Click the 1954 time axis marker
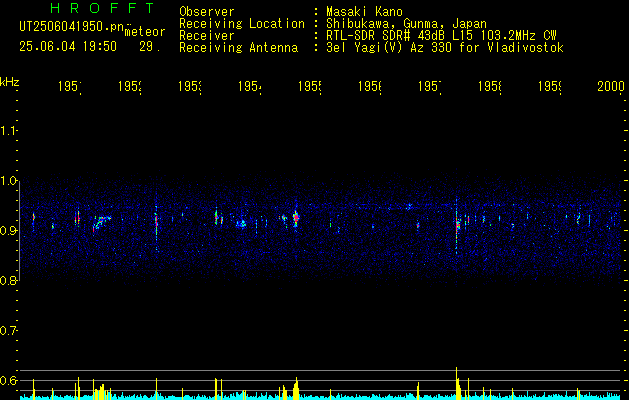Viewport: 629px width, 400px height. click(x=250, y=86)
